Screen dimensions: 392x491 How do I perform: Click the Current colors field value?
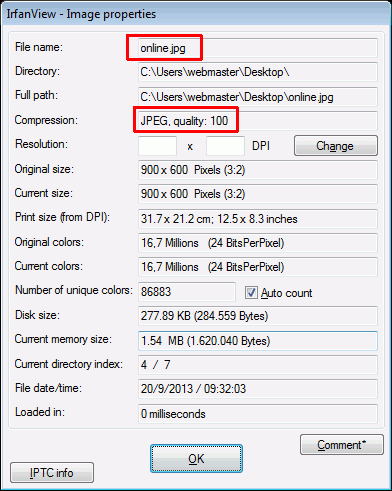point(258,267)
